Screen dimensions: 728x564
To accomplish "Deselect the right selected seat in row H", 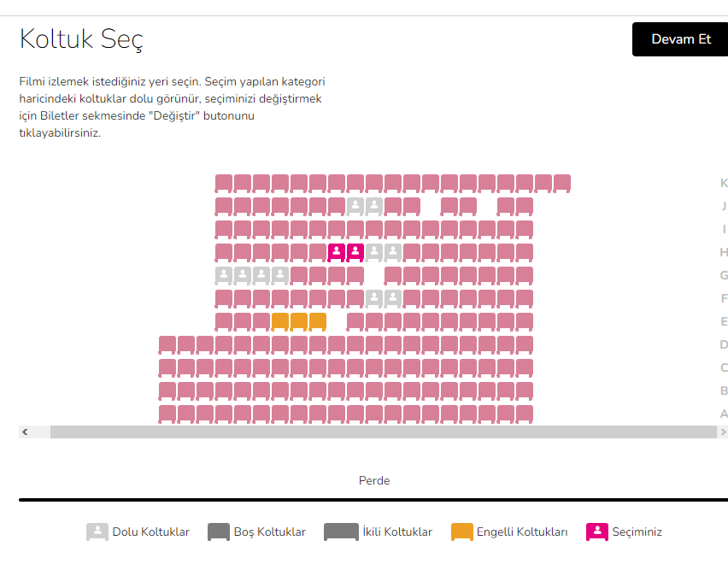I will point(355,252).
